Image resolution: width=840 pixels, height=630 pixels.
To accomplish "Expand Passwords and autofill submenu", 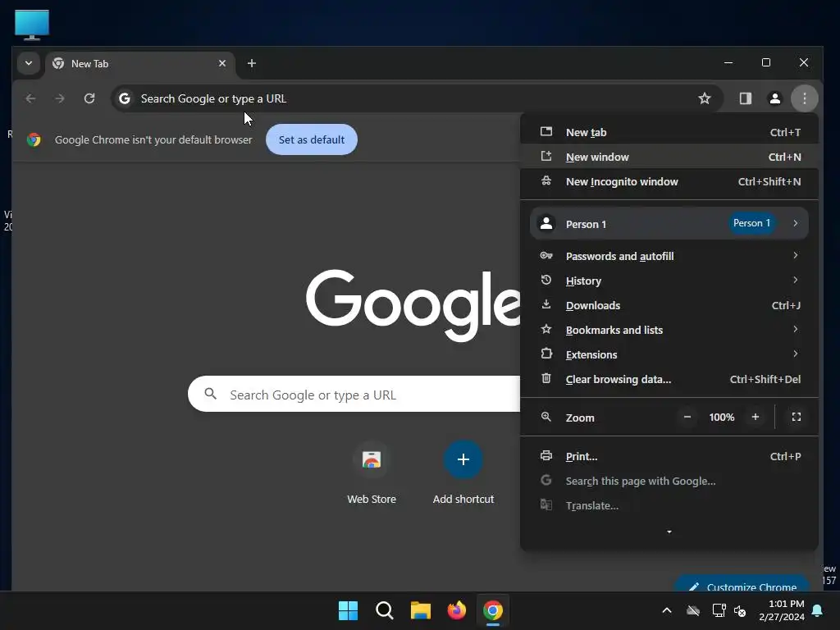I will pyautogui.click(x=669, y=256).
